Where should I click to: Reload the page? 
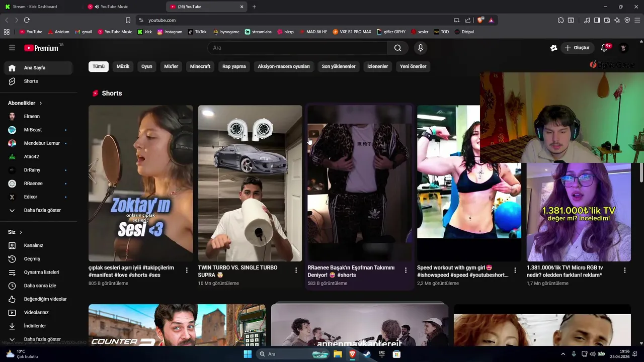click(27, 20)
